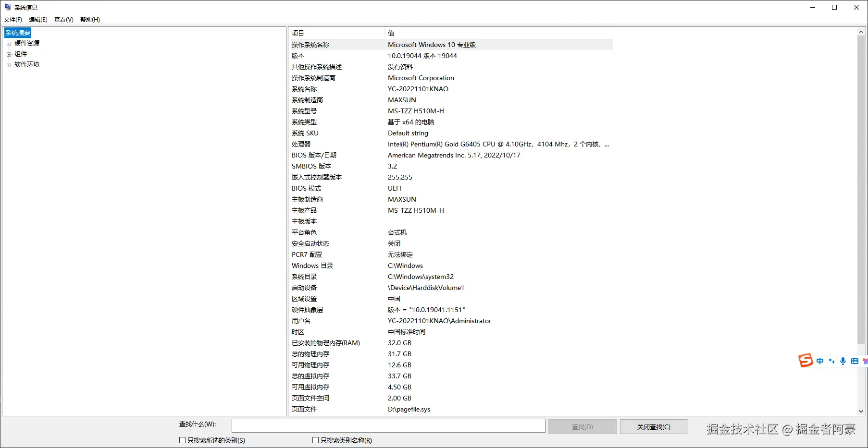Select the 安全启动状态 row label
Screen dimensions: 868x448
[x=310, y=243]
